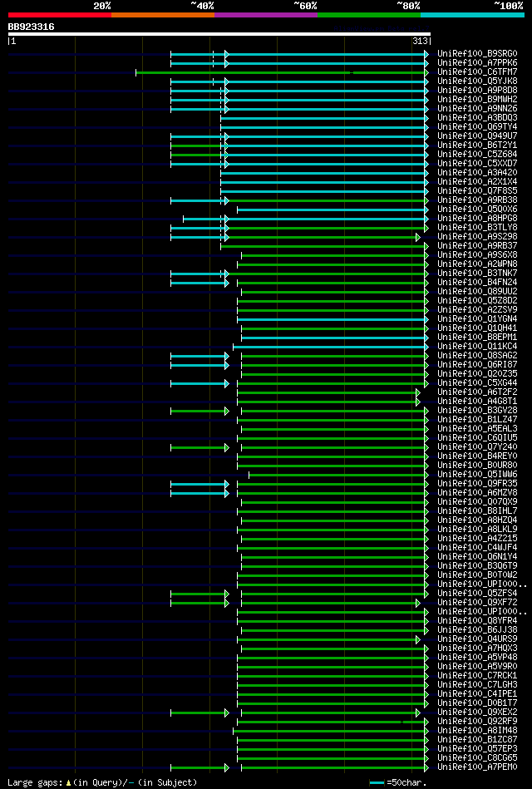This screenshot has height=789, width=532.
Task: Open hit UniRef100_Q5YJK8
Action: click(x=478, y=81)
